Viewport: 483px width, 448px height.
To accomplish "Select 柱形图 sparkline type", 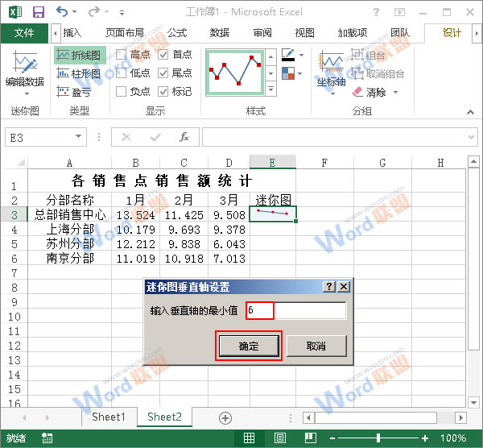I will [79, 73].
